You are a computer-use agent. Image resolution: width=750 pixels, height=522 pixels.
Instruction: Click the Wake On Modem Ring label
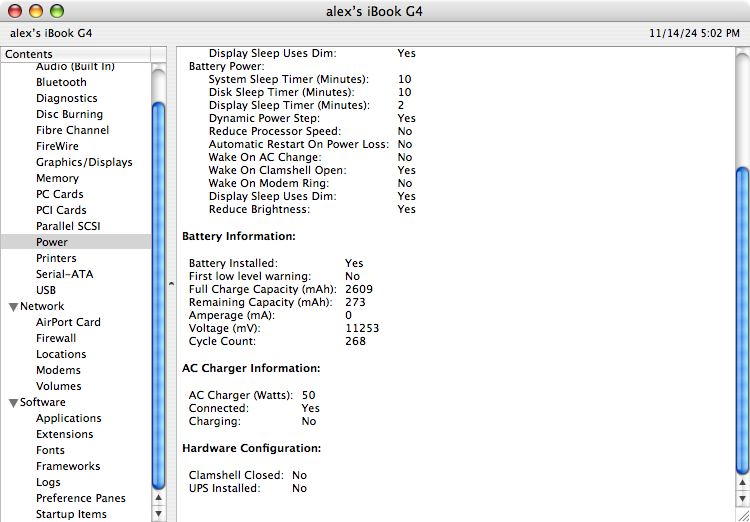point(269,183)
